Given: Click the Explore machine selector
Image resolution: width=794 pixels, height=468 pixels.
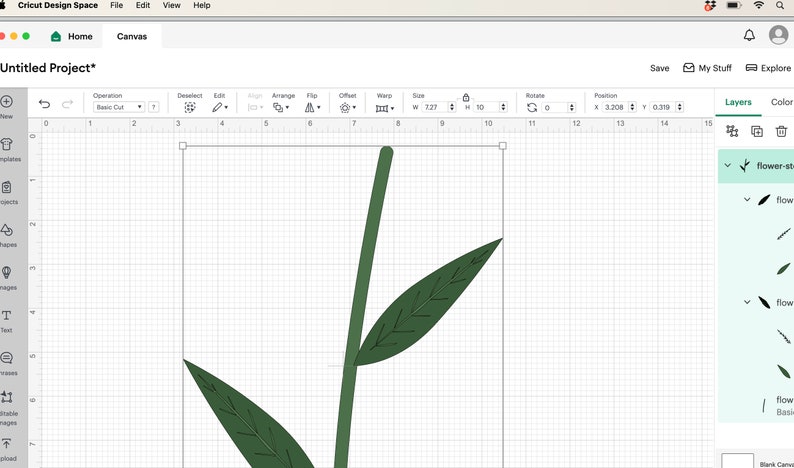Looking at the screenshot, I should point(768,68).
